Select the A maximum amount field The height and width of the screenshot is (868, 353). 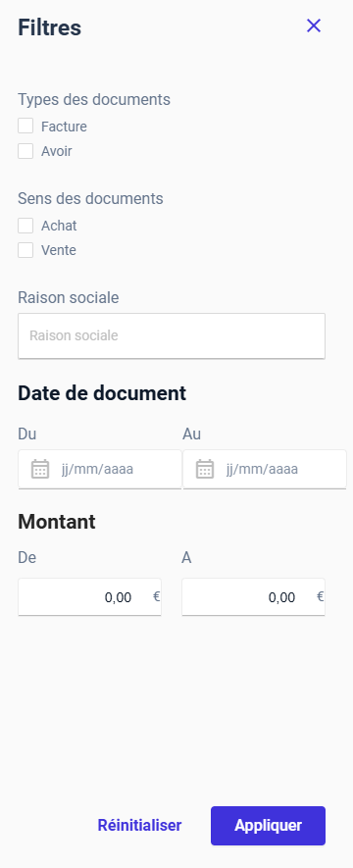[253, 597]
